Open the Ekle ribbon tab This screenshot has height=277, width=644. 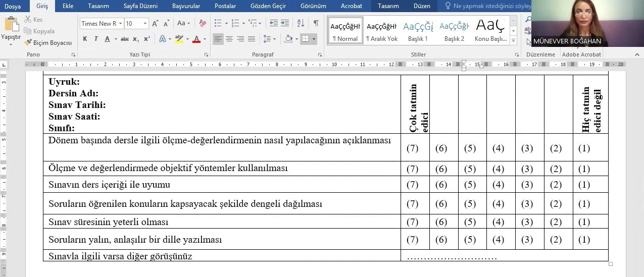tap(68, 6)
